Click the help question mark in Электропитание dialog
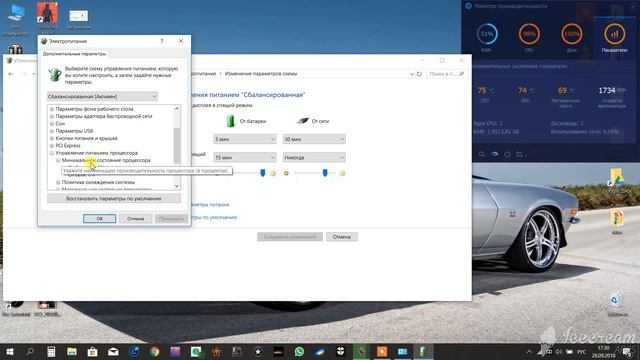The width and height of the screenshot is (640, 360). [x=162, y=41]
